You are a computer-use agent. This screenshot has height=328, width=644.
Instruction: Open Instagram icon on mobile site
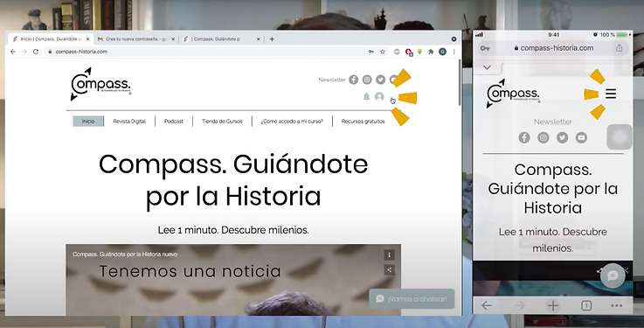[x=544, y=137]
